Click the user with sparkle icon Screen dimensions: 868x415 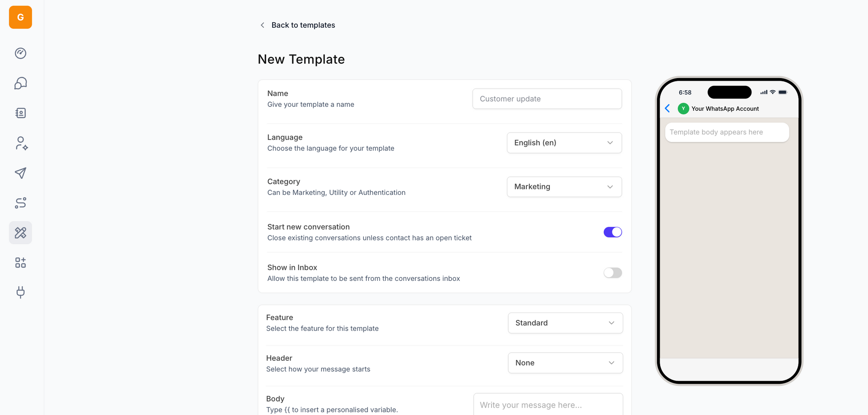click(x=21, y=143)
